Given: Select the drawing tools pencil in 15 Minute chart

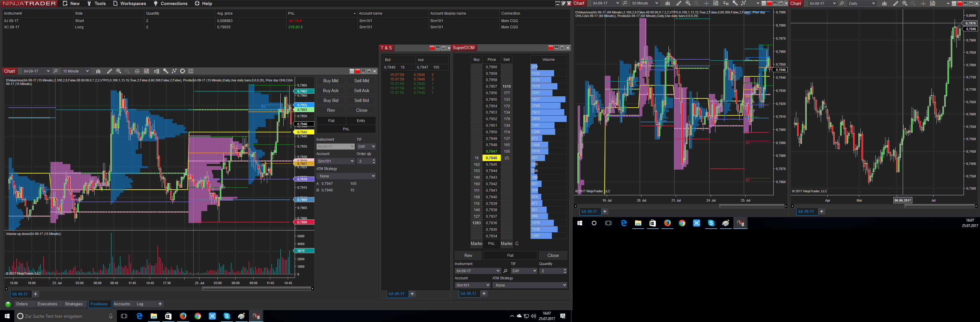Looking at the screenshot, I should [109, 71].
